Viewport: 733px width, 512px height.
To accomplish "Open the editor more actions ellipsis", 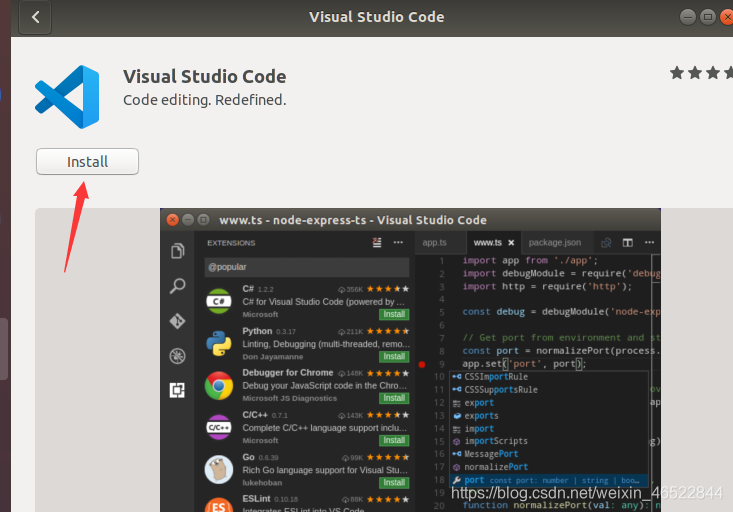I will tap(649, 242).
